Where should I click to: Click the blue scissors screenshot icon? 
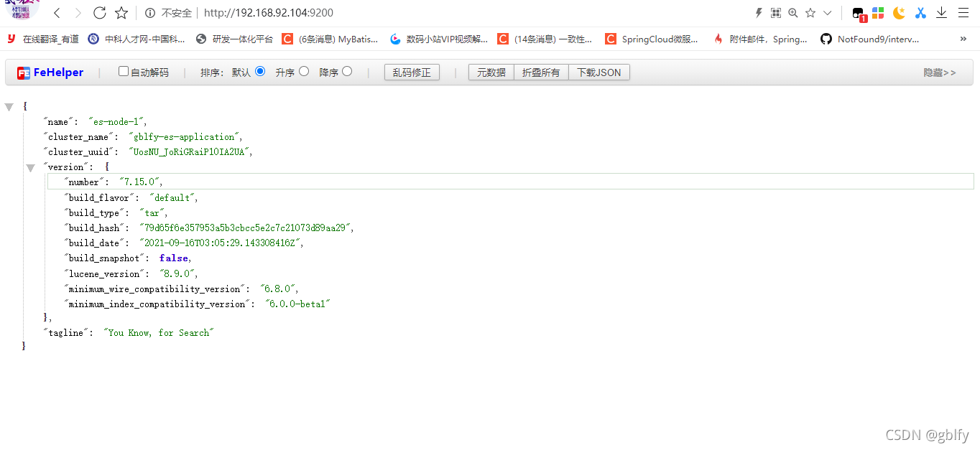[920, 13]
